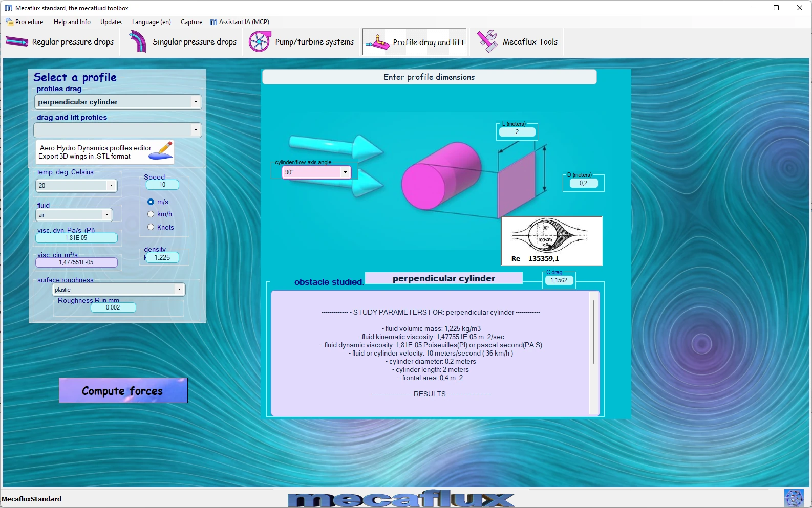Click the Singular pressure drops elbow icon
This screenshot has width=812, height=508.
pyautogui.click(x=137, y=41)
